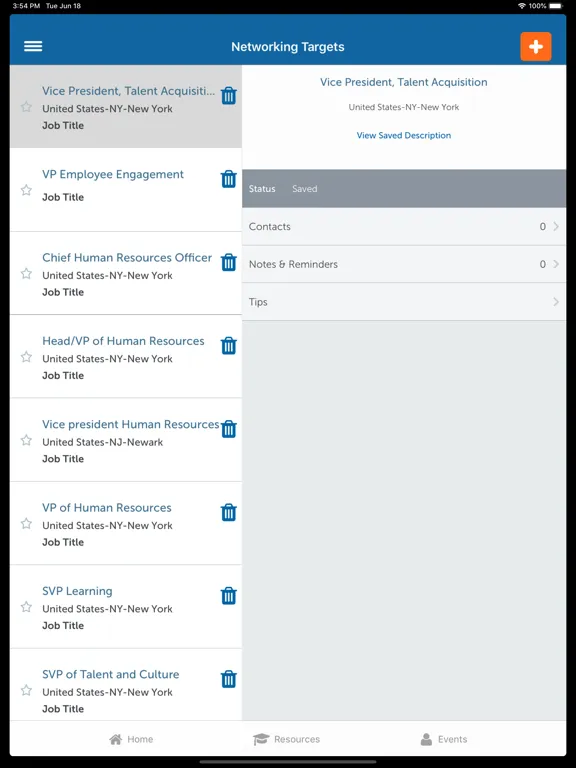
Task: Select Head/VP of Human Resources entry
Action: click(126, 357)
